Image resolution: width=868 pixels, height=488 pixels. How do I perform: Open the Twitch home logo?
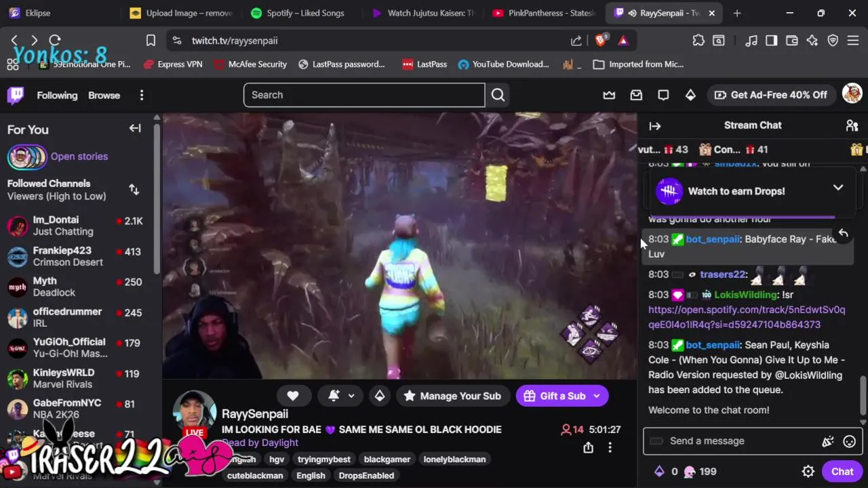point(16,95)
